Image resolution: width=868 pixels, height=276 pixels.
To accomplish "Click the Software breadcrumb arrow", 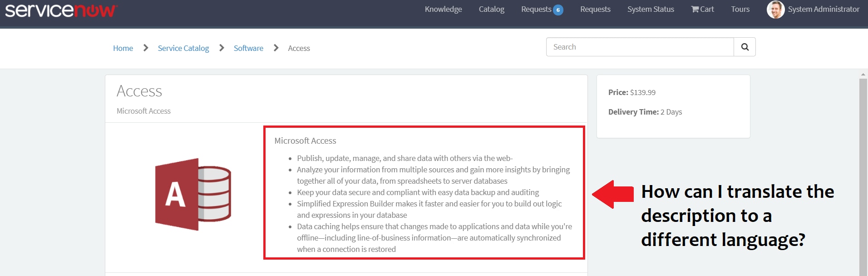I will [276, 48].
